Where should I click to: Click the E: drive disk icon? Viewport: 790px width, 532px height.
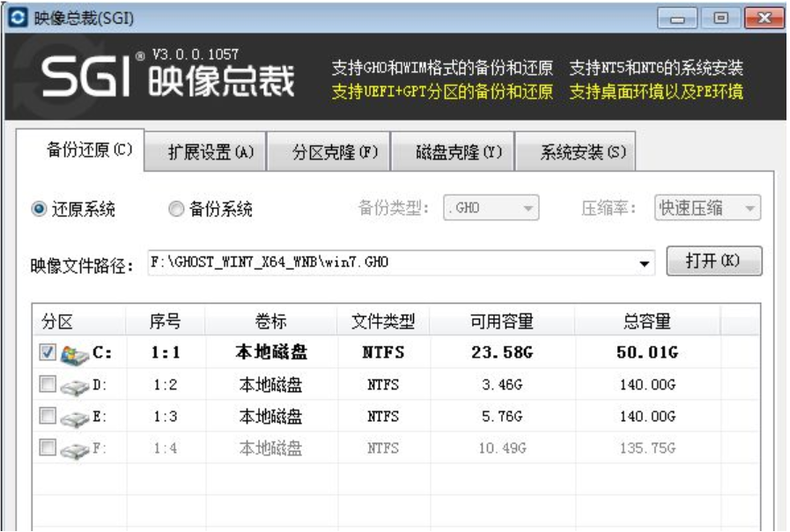75,417
